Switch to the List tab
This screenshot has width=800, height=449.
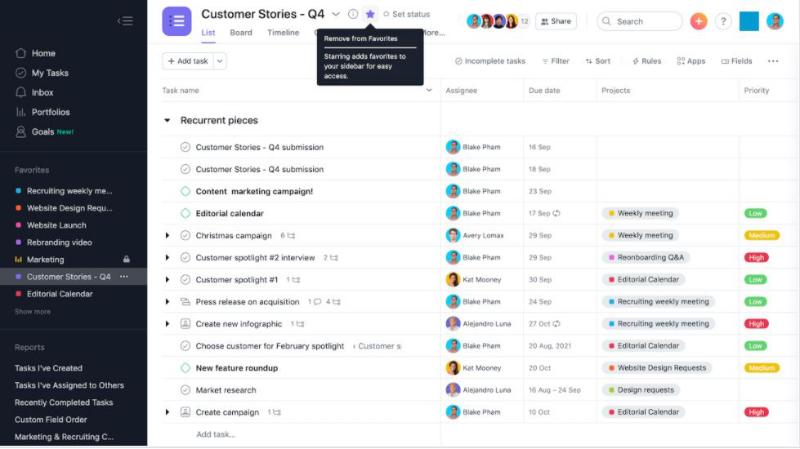coord(208,33)
